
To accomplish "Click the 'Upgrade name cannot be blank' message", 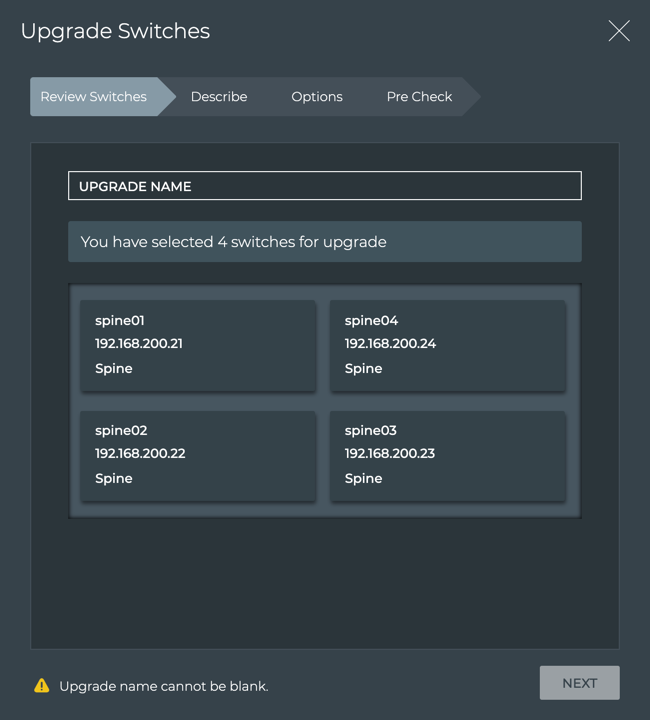I will (164, 687).
